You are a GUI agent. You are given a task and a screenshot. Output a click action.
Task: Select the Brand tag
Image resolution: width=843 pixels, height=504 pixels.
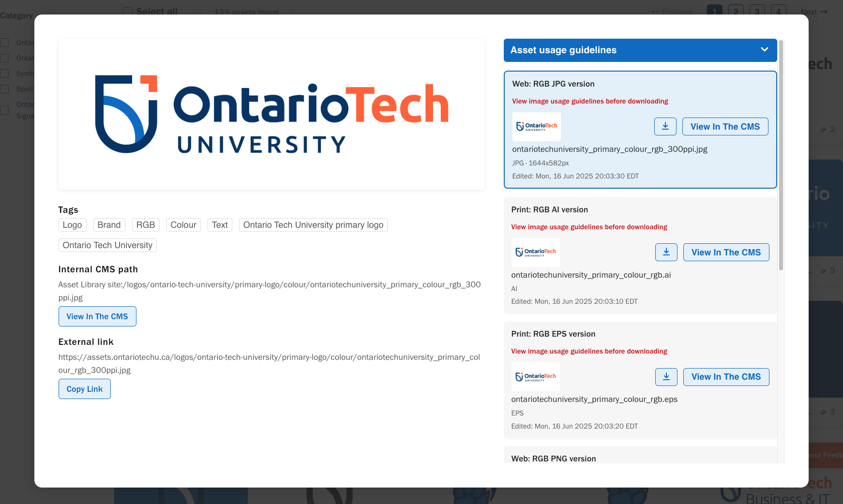point(109,225)
